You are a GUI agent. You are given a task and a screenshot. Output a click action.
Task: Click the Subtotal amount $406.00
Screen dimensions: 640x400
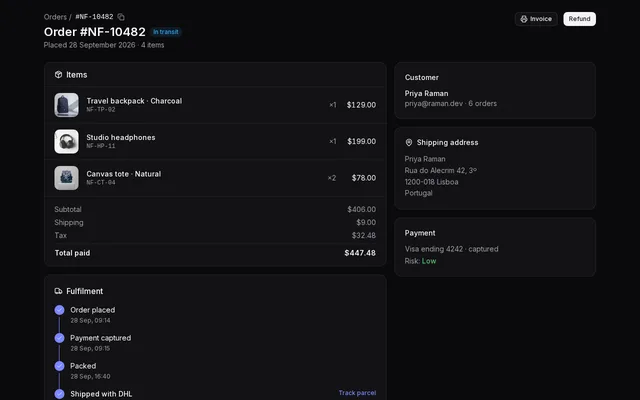[362, 209]
